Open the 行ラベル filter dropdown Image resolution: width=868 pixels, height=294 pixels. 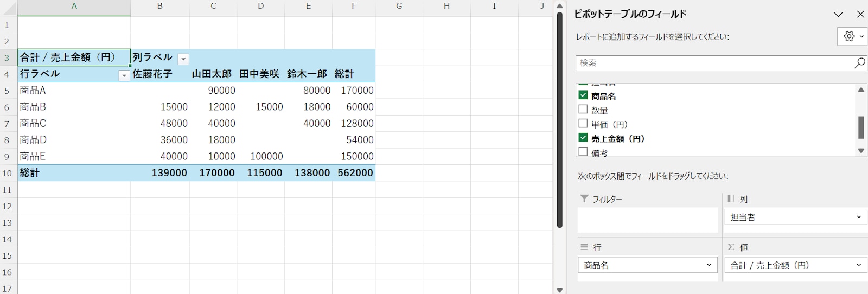pyautogui.click(x=124, y=75)
